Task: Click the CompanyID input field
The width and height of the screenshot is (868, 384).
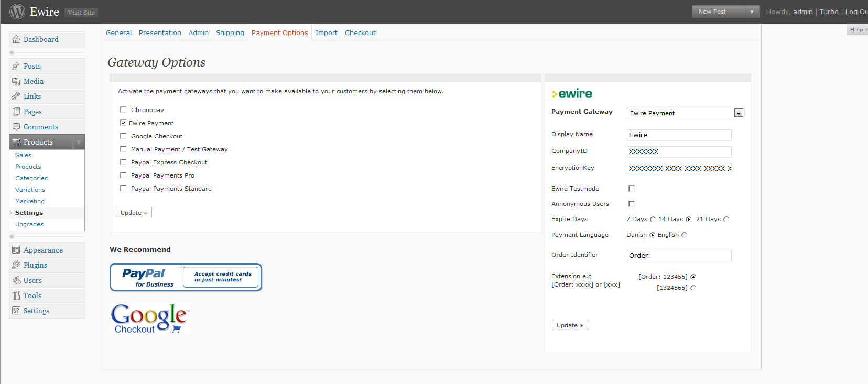Action: click(679, 151)
